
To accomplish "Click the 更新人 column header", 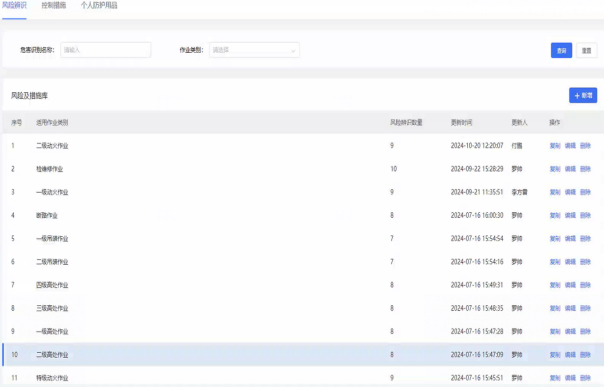I will pos(519,123).
